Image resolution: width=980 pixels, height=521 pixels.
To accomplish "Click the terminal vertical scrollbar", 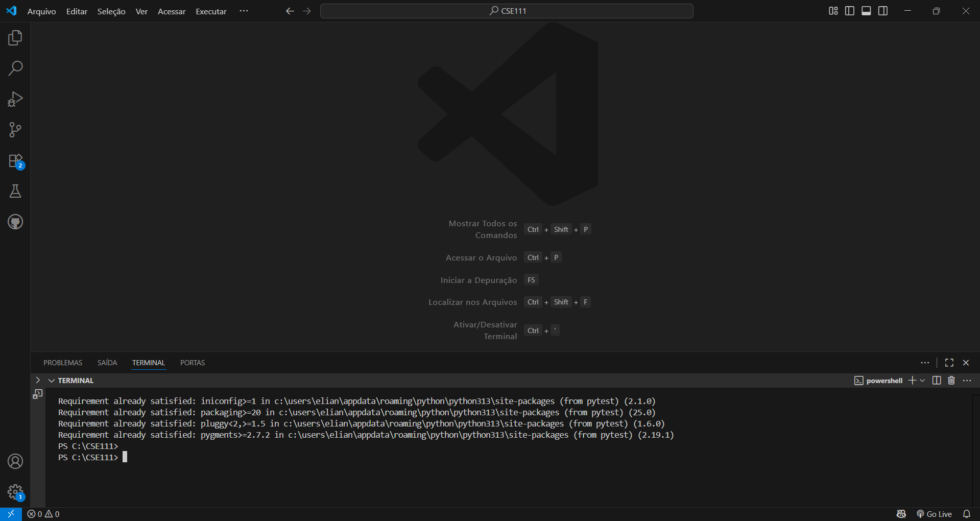I will click(976, 451).
